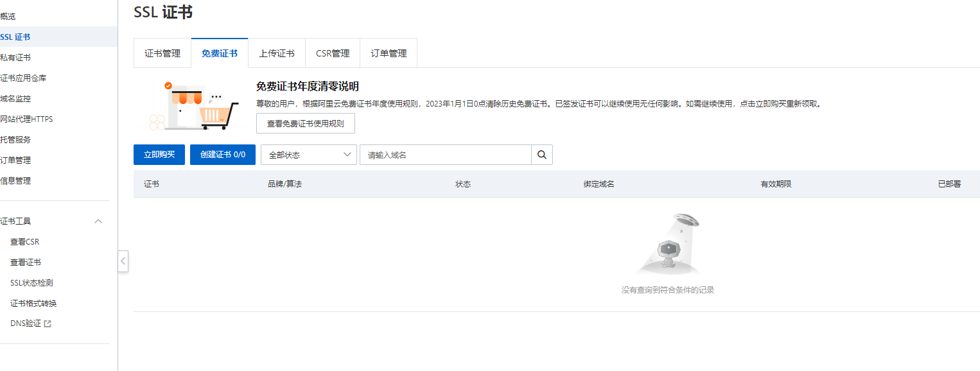Open the CSR管理 tab
The image size is (980, 371).
(333, 53)
